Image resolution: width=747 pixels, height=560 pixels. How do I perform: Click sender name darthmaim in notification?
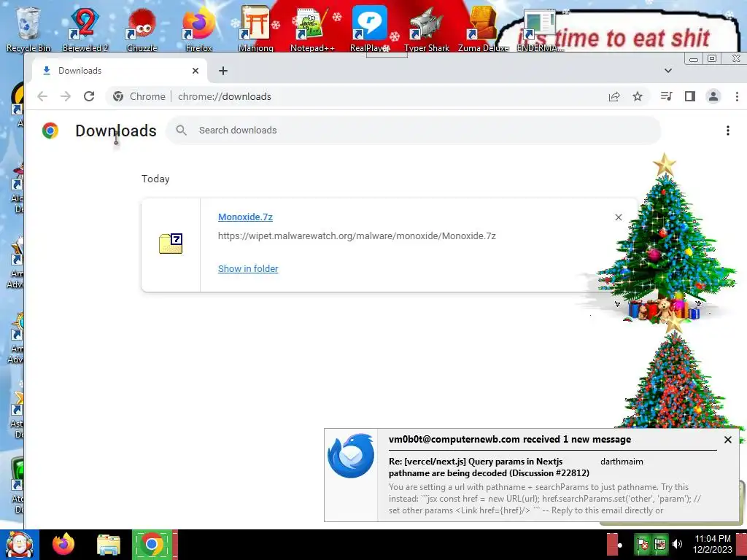622,462
